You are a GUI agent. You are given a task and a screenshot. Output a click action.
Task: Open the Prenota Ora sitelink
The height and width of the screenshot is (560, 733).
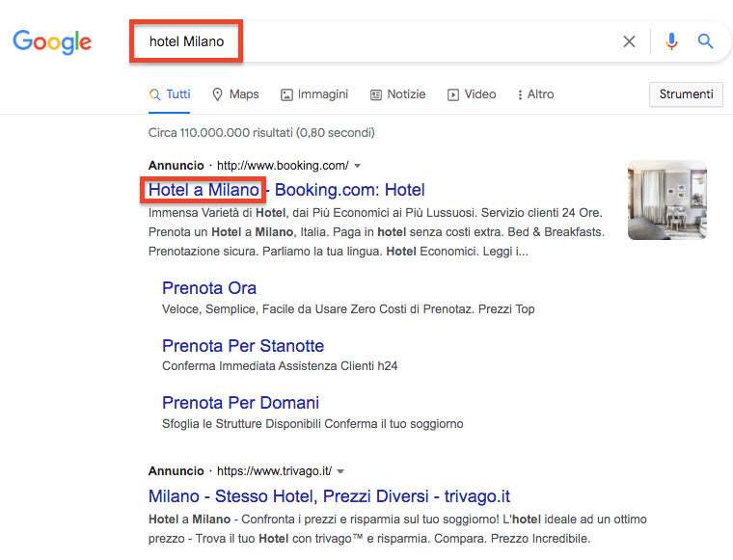click(x=209, y=288)
